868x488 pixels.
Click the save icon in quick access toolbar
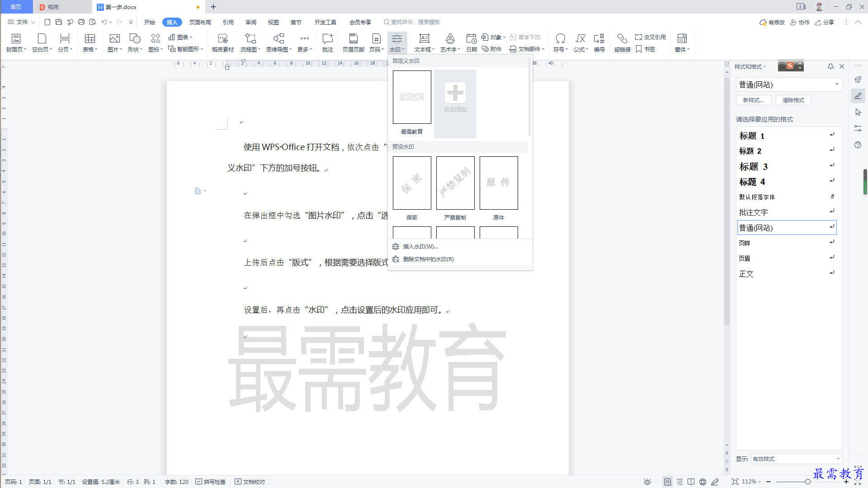tap(59, 22)
